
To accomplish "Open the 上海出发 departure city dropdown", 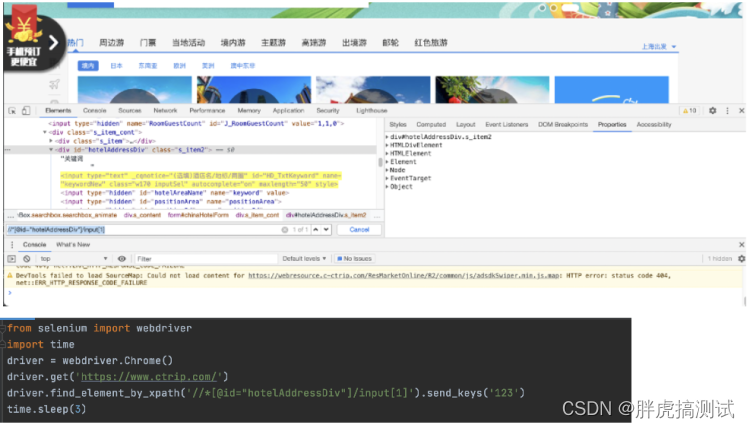I will click(x=659, y=46).
